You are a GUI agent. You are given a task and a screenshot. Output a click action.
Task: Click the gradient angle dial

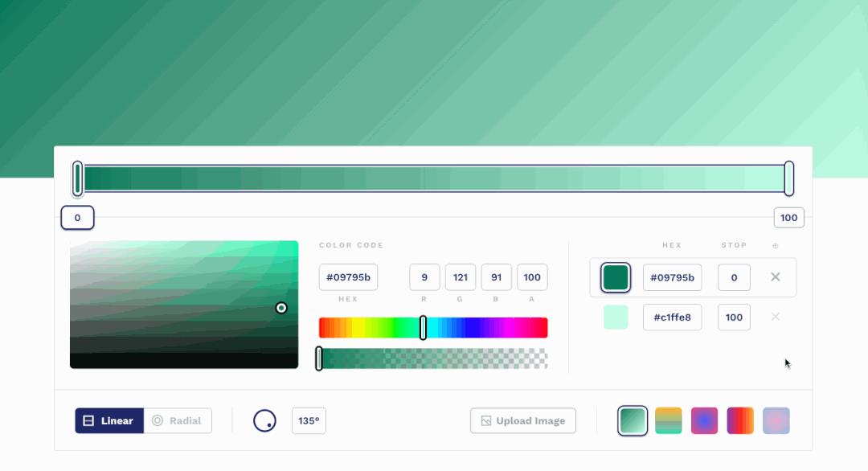click(x=264, y=420)
